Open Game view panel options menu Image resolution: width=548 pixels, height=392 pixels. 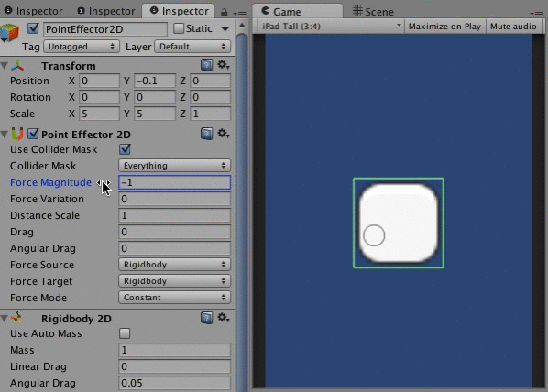click(536, 14)
